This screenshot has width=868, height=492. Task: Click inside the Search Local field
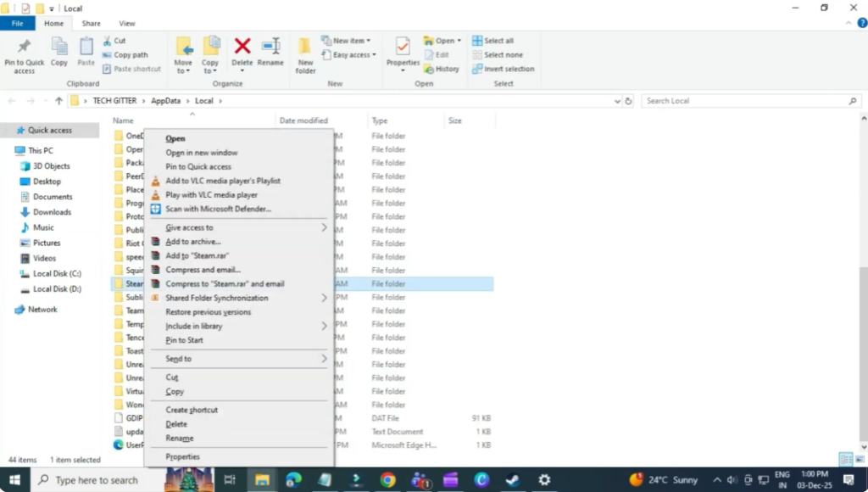click(746, 100)
